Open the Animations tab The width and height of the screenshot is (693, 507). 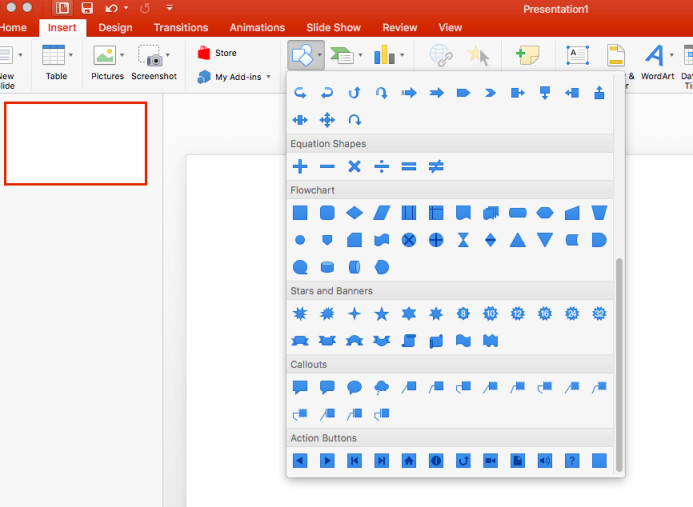click(x=257, y=27)
